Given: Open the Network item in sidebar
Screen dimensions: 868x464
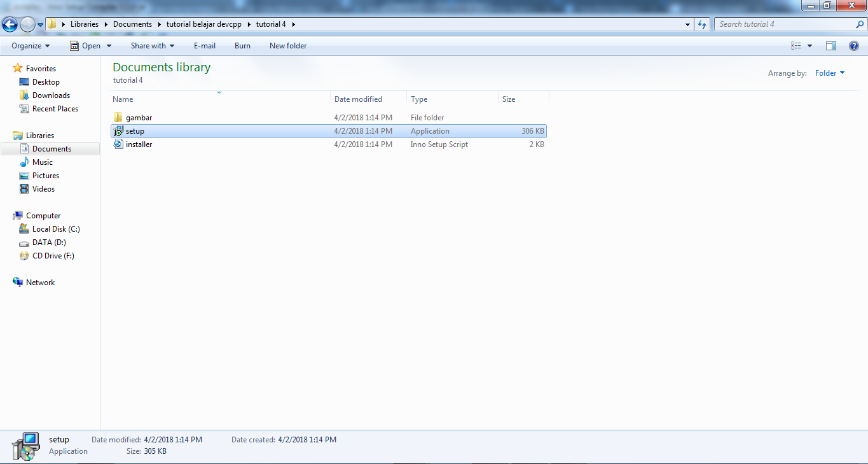Looking at the screenshot, I should pos(41,282).
